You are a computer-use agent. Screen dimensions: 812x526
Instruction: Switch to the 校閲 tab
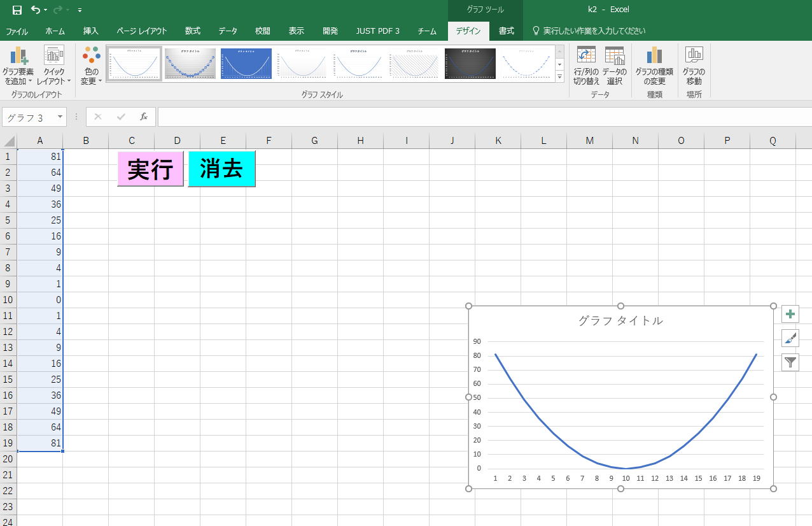click(263, 31)
